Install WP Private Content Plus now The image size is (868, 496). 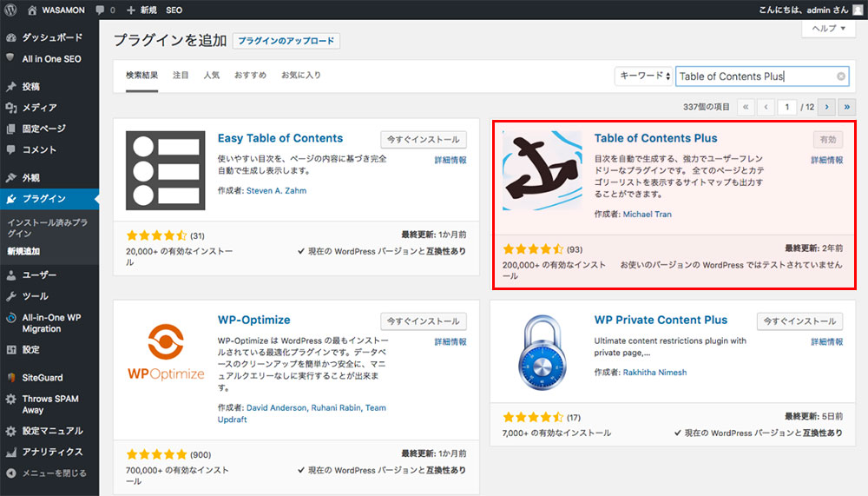(800, 321)
